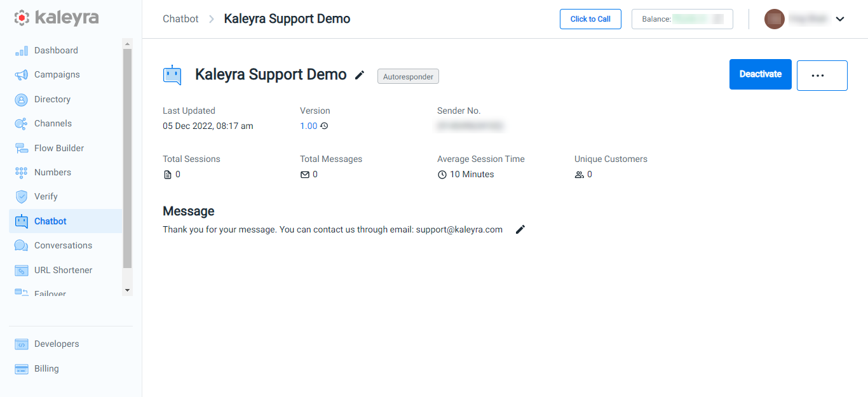Viewport: 868px width, 397px height.
Task: Click the Click to Call button
Action: pyautogui.click(x=590, y=19)
